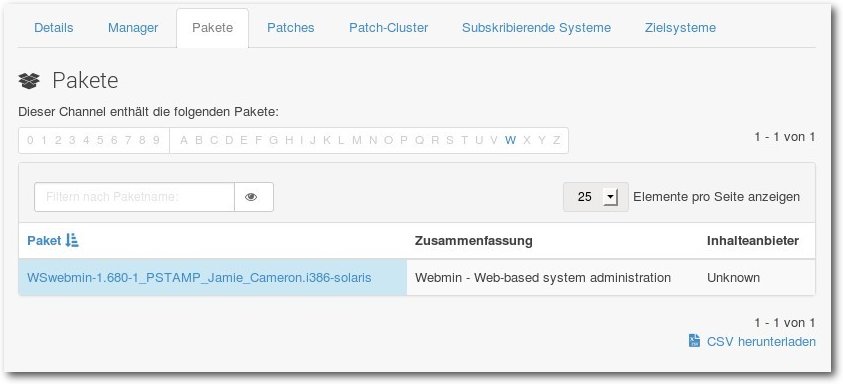Click the CSV herunterladen link
This screenshot has width=843, height=384.
761,342
